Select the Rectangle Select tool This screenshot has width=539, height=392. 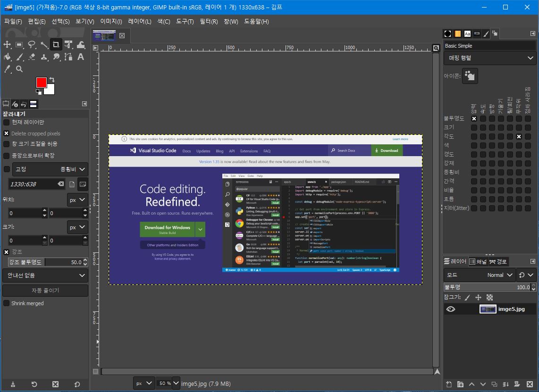19,45
